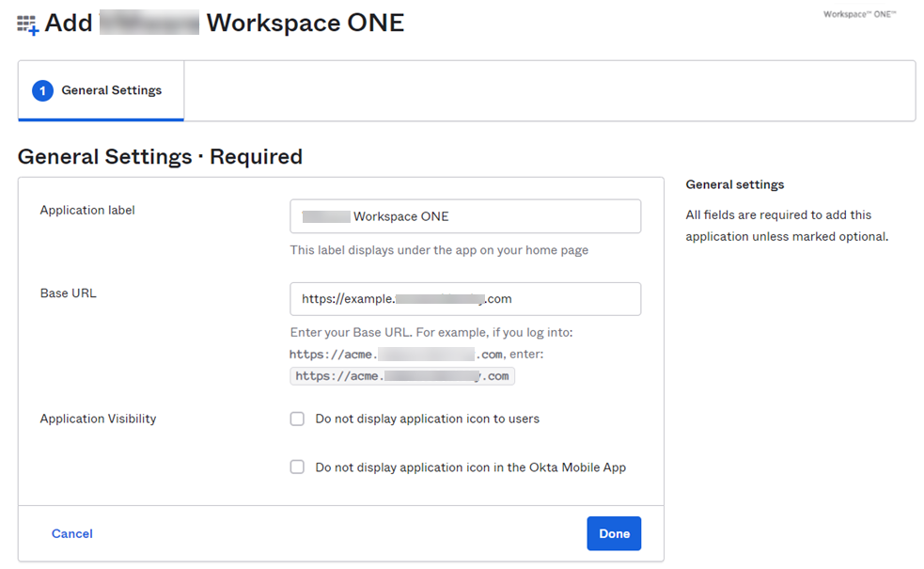Click the Base URL field name
924x569 pixels.
point(68,293)
